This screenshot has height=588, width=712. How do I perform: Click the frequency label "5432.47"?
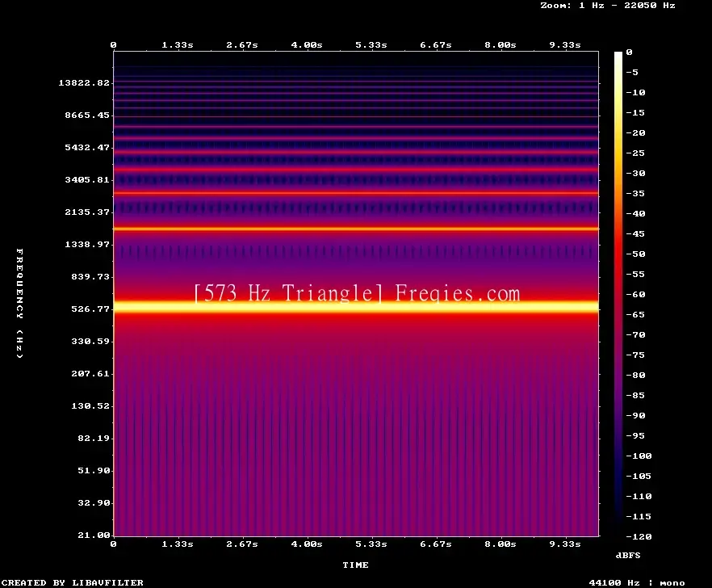pos(87,147)
